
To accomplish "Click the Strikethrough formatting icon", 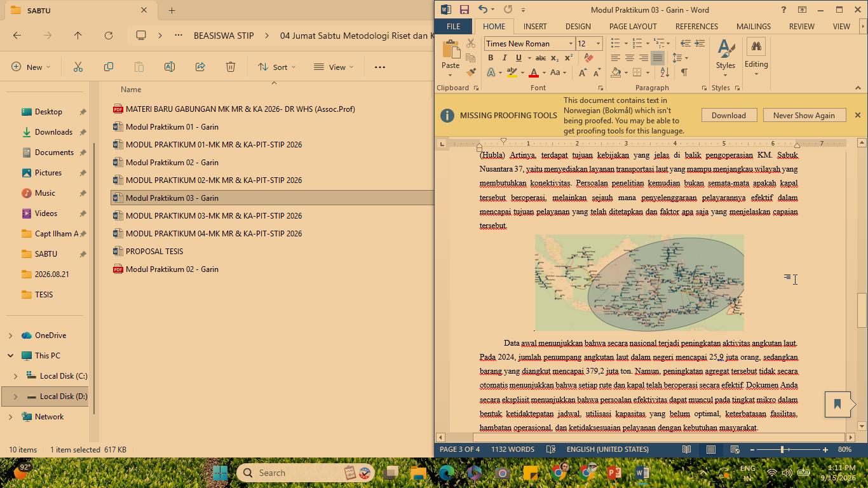I will coord(541,58).
